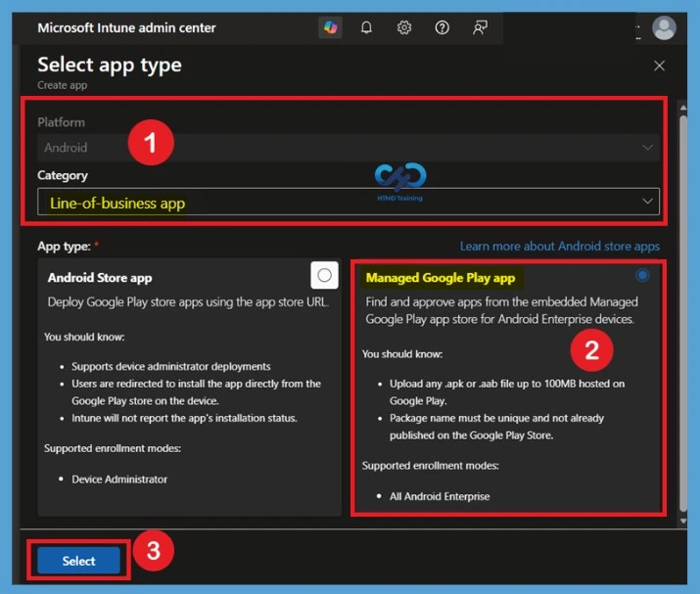
Task: Click the Microsoft Intune admin center title
Action: click(x=127, y=27)
